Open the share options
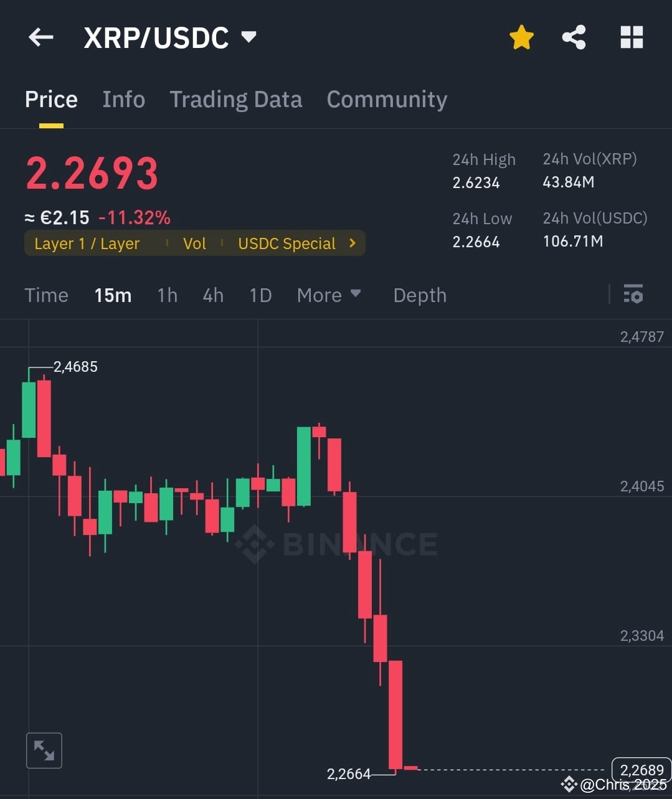The image size is (672, 799). 574,37
